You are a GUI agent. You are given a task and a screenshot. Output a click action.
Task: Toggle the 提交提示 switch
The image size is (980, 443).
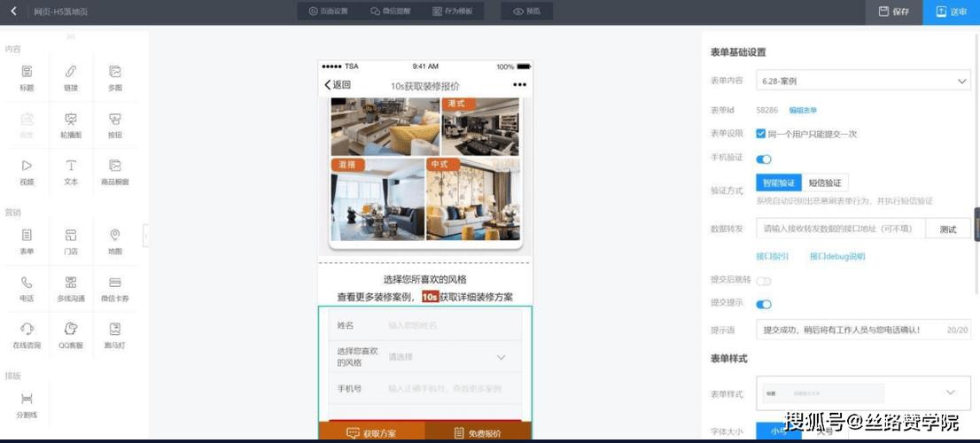tap(764, 304)
